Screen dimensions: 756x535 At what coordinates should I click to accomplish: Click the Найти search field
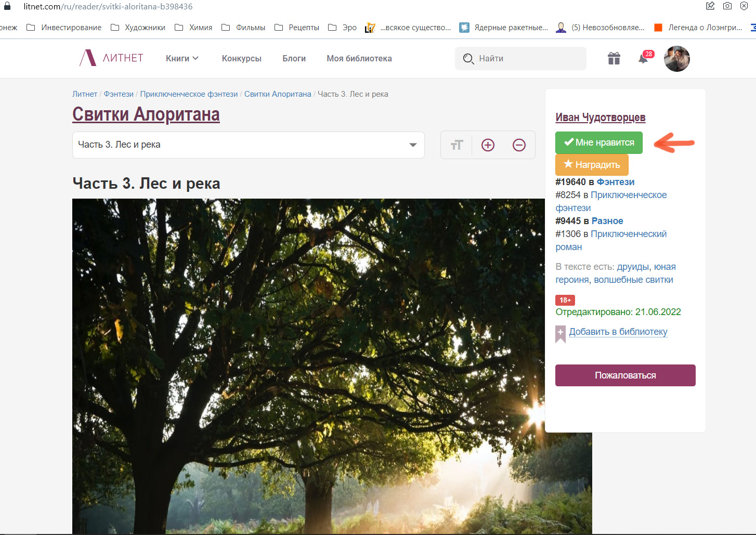tap(525, 59)
